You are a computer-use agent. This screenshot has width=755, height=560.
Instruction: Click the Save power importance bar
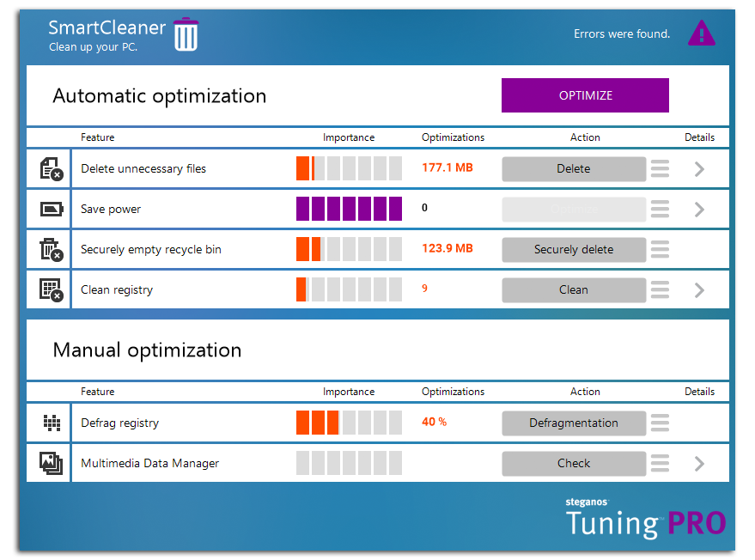coord(349,210)
